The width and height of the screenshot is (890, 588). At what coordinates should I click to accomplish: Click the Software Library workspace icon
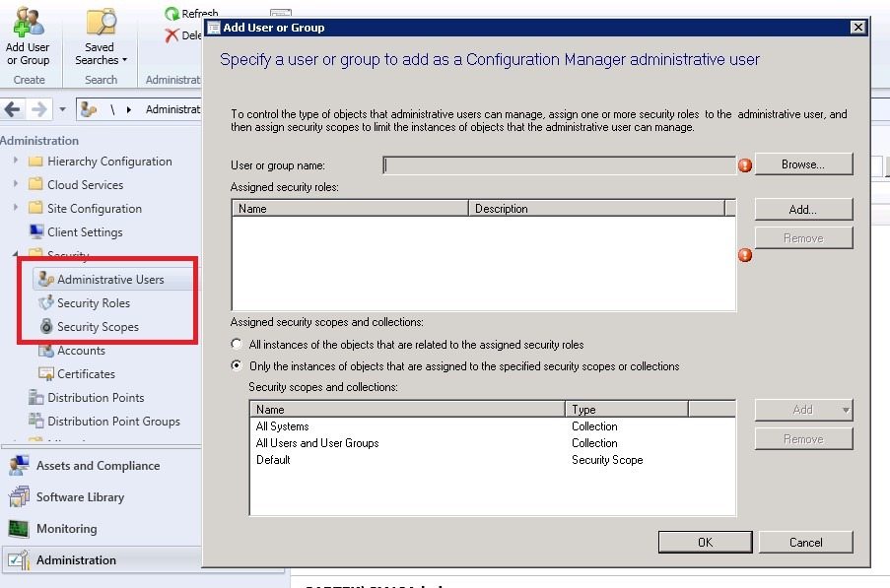pos(19,497)
